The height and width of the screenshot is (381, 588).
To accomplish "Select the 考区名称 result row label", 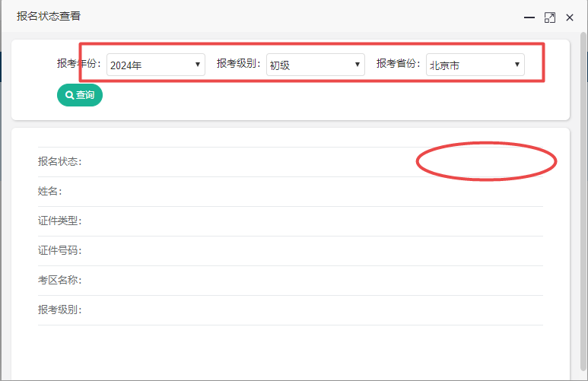I will (59, 281).
